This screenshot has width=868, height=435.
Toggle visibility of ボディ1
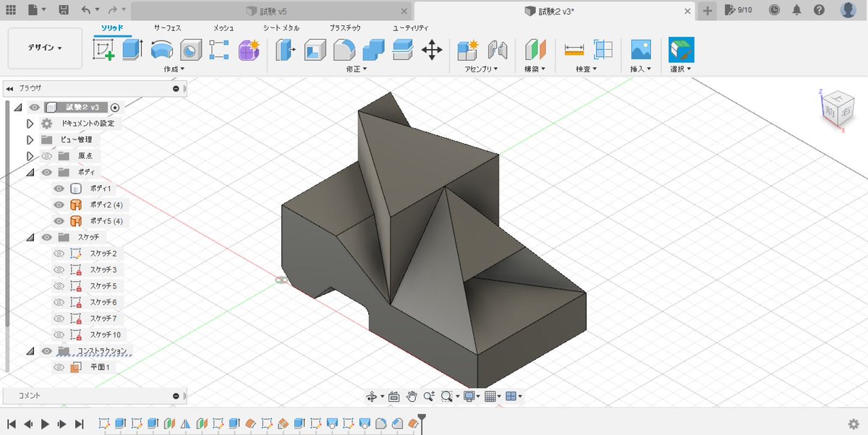pos(59,189)
